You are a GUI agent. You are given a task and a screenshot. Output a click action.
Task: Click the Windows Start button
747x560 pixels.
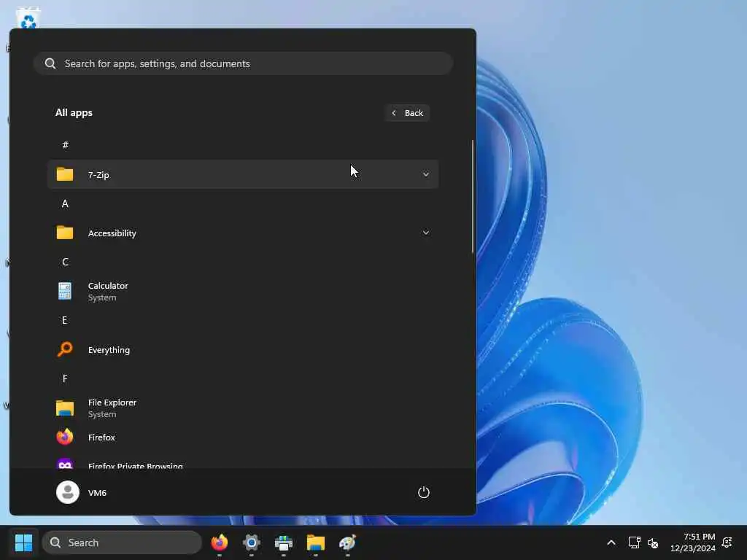(23, 542)
